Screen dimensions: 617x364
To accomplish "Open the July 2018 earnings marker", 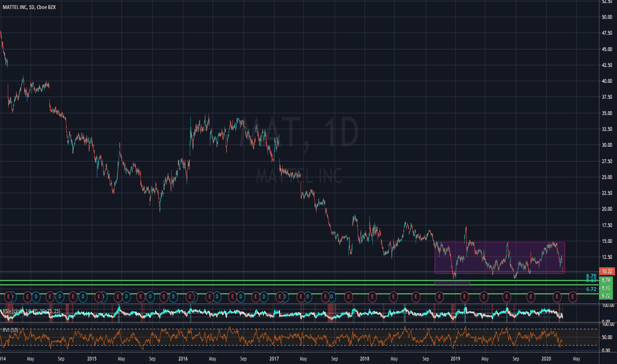I will click(x=416, y=296).
